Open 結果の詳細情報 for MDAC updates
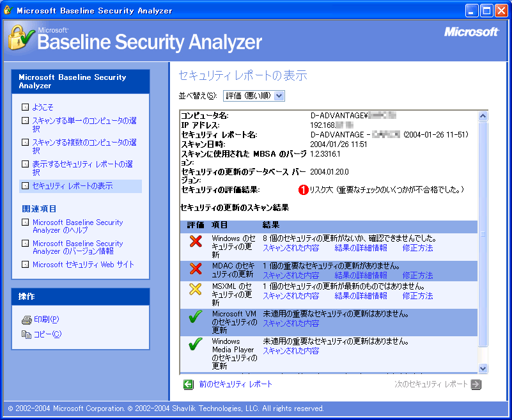This screenshot has width=512, height=420. pos(361,276)
